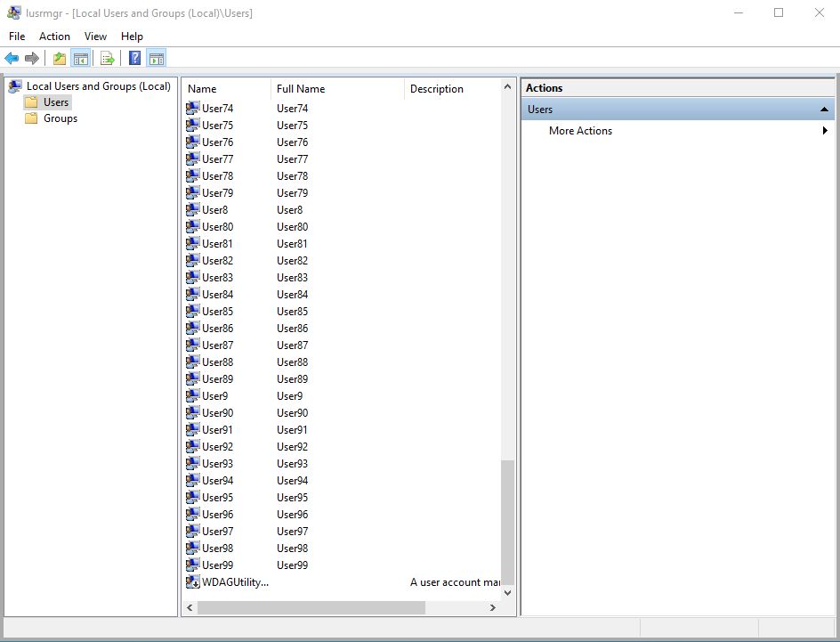Screen dimensions: 840x642
Task: Toggle Show/Hide Action Pane toolbar icon
Action: (157, 59)
